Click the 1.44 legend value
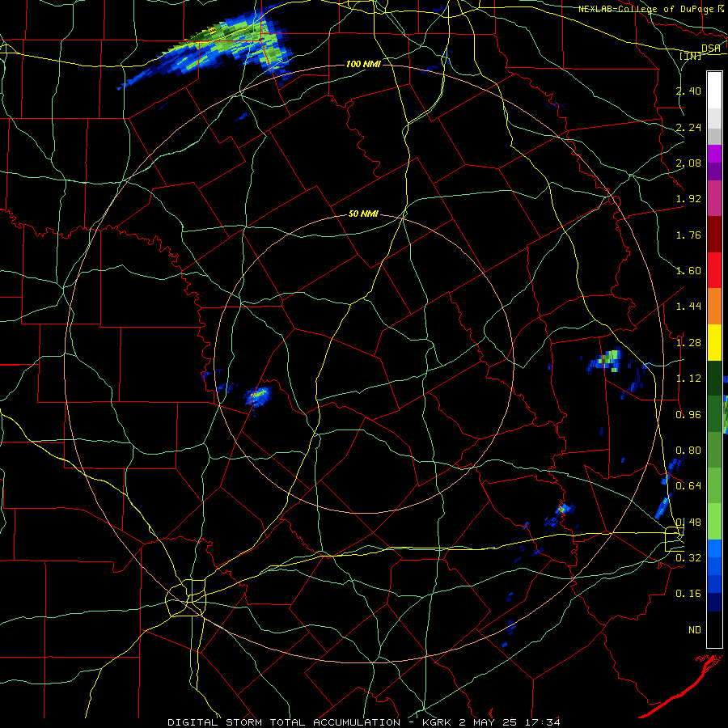 [x=688, y=307]
